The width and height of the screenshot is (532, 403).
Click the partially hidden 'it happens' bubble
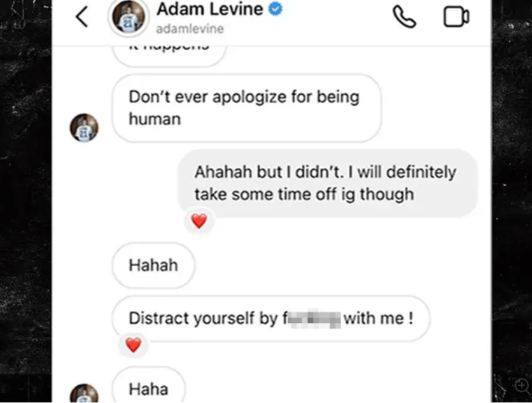tap(169, 55)
